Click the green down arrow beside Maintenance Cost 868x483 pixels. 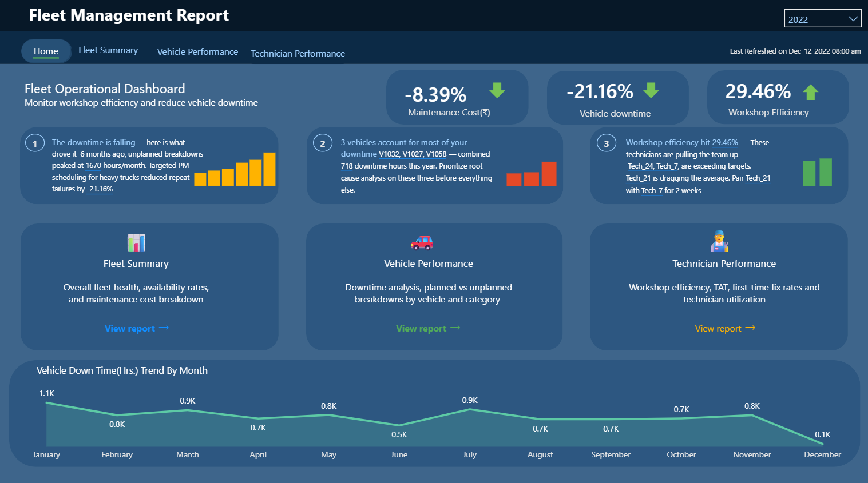coord(497,91)
